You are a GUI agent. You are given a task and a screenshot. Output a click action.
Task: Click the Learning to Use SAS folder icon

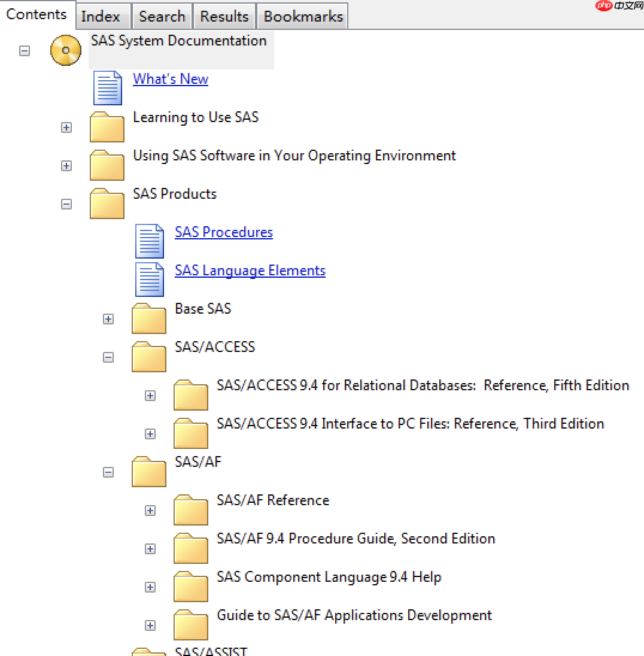[x=107, y=127]
